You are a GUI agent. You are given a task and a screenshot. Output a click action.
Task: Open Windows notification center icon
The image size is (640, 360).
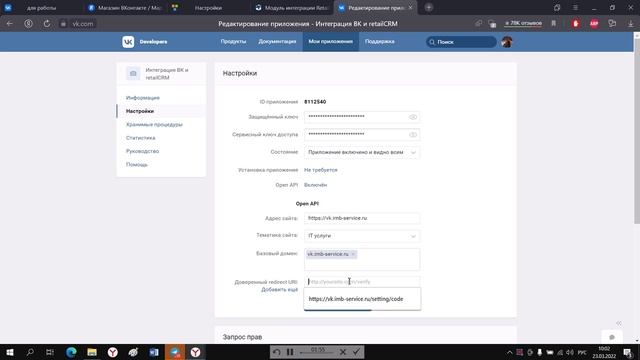[x=628, y=352]
